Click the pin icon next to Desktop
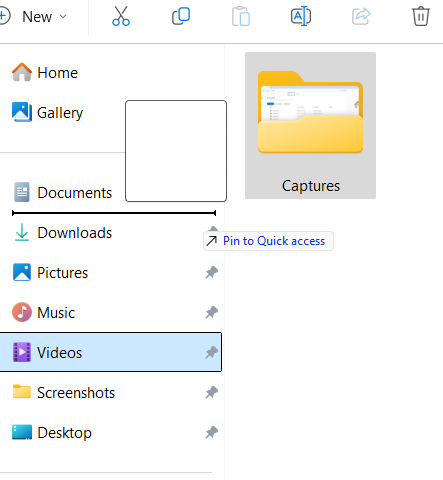Screen dimensions: 443x480 [212, 433]
